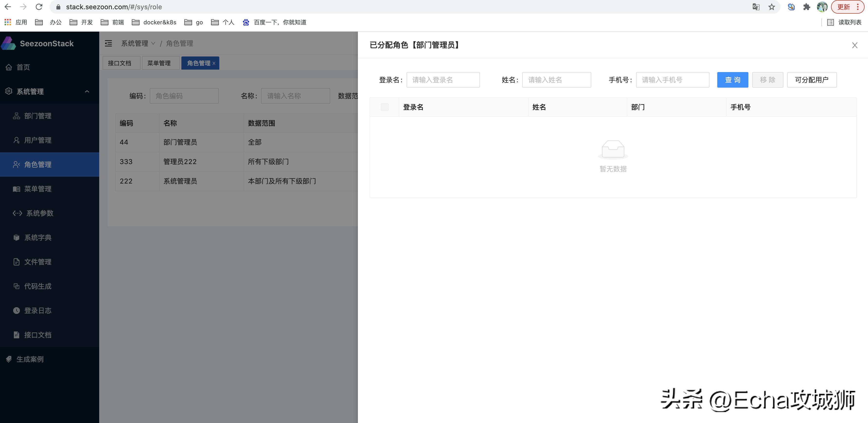This screenshot has height=423, width=868.
Task: Open 生成案例 in the sidebar
Action: coord(50,359)
